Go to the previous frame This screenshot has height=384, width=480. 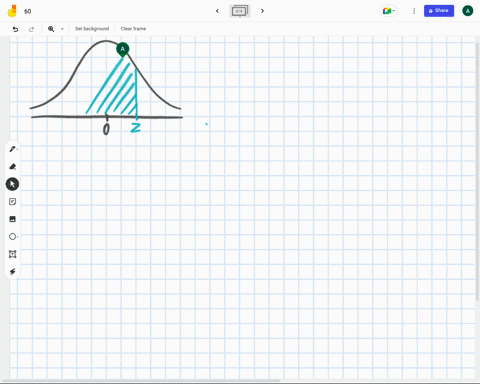pyautogui.click(x=217, y=11)
